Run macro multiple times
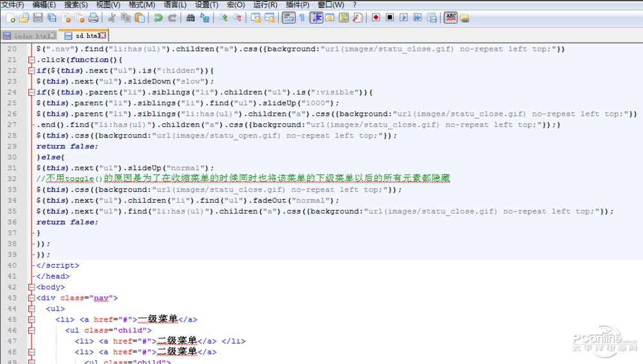This screenshot has width=643, height=364. [418, 17]
